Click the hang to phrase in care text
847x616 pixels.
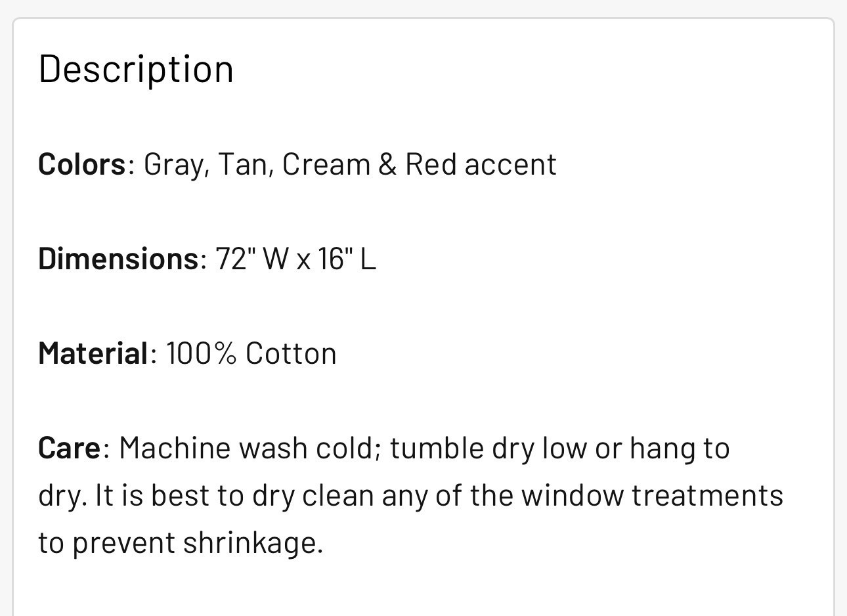coord(680,449)
